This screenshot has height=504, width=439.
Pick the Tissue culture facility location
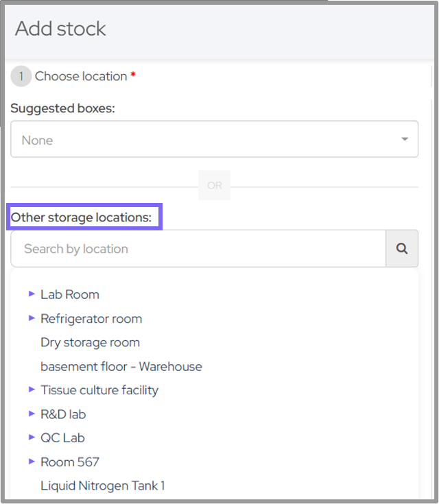point(99,390)
